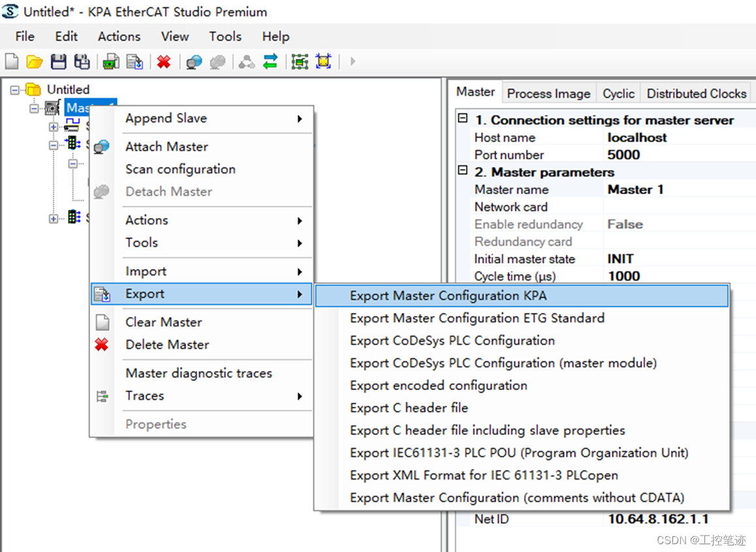The image size is (756, 552).
Task: Open the Tools submenu in context menu
Action: coord(202,243)
